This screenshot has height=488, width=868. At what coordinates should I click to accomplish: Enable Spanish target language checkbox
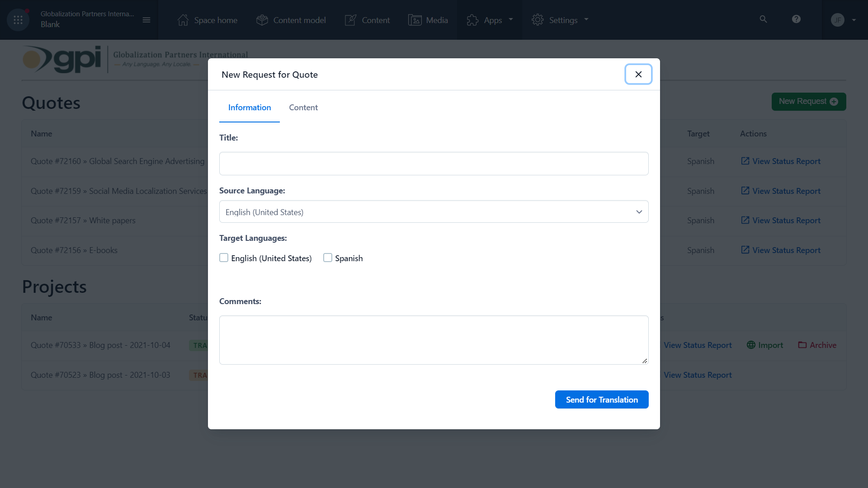(x=327, y=258)
